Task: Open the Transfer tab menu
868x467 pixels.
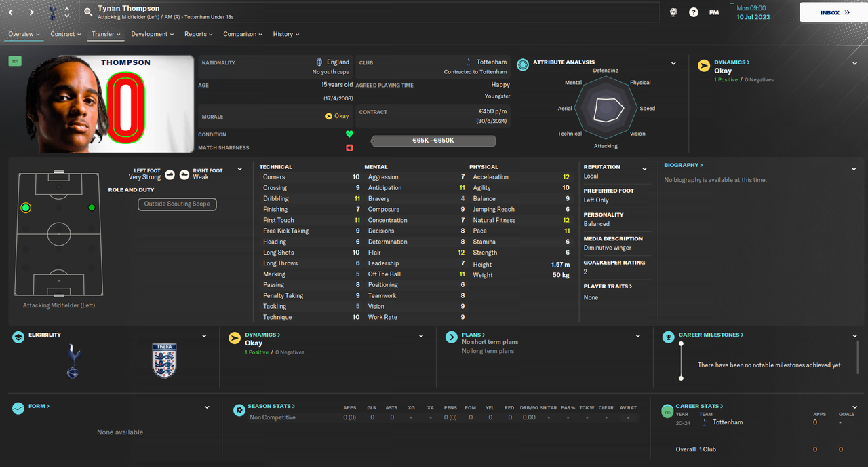Action: [106, 34]
